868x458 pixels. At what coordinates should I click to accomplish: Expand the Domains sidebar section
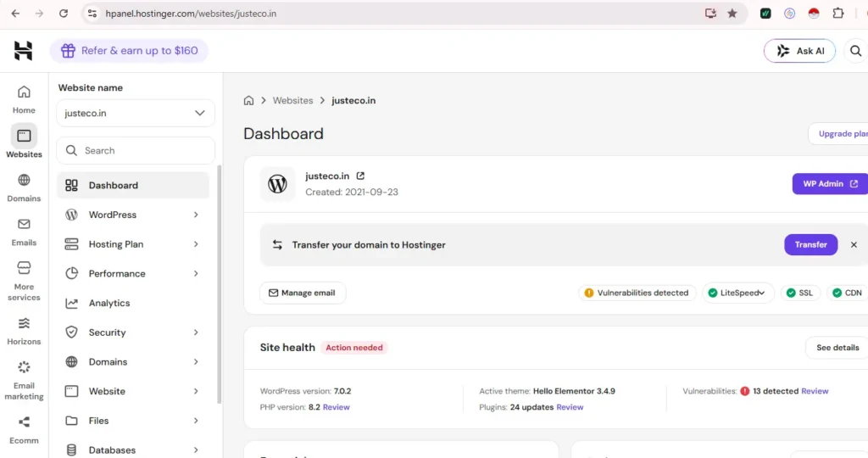coord(133,361)
